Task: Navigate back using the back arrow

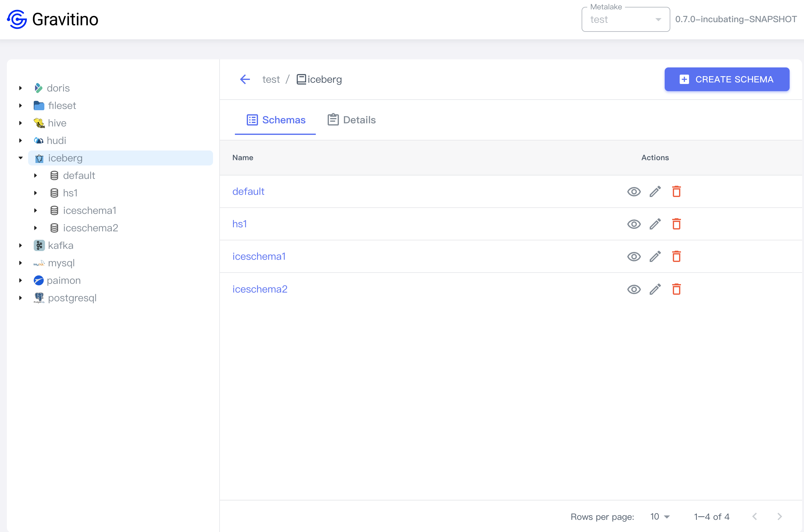Action: click(246, 79)
